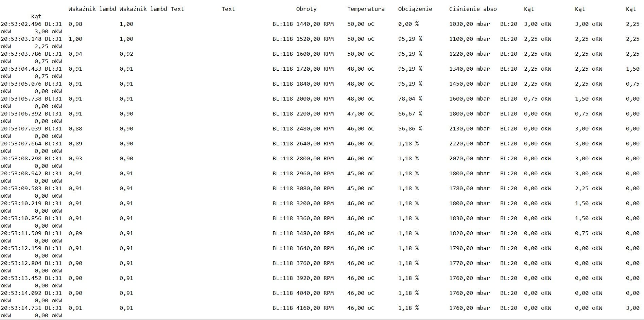Select timestamp 20:53:10.219
Image resolution: width=644 pixels, height=320 pixels.
point(21,203)
